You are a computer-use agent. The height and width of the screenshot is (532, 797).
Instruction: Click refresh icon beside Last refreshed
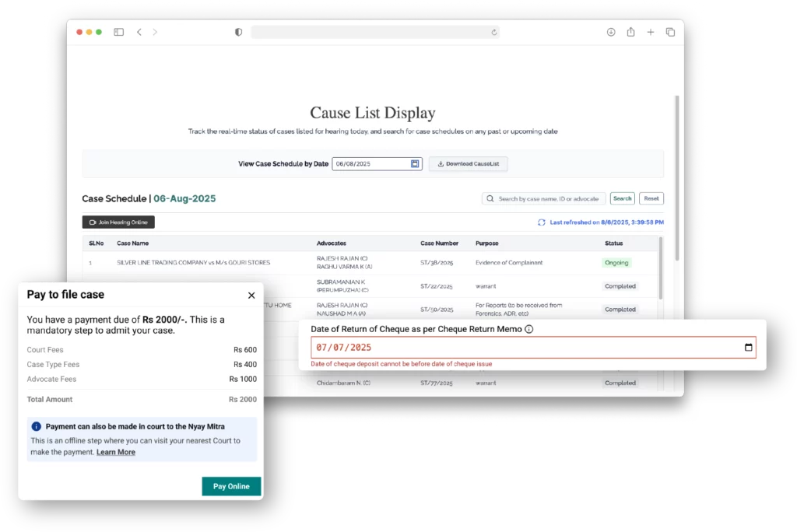542,222
